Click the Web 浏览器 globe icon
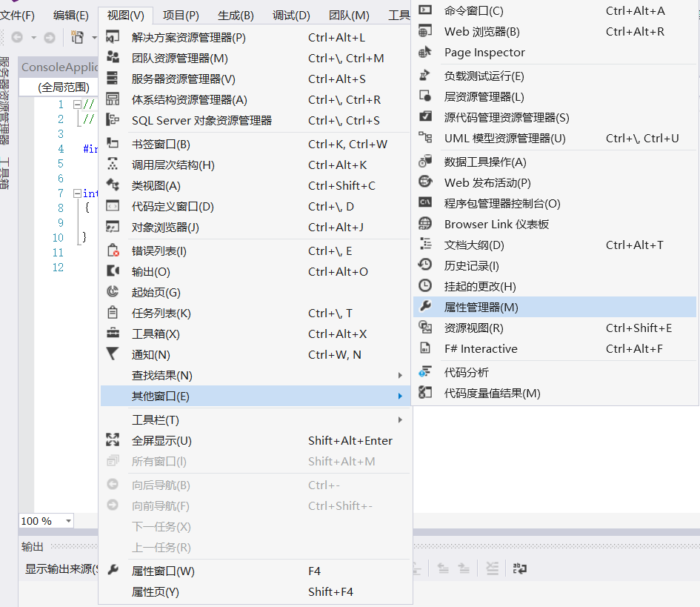 click(x=425, y=31)
